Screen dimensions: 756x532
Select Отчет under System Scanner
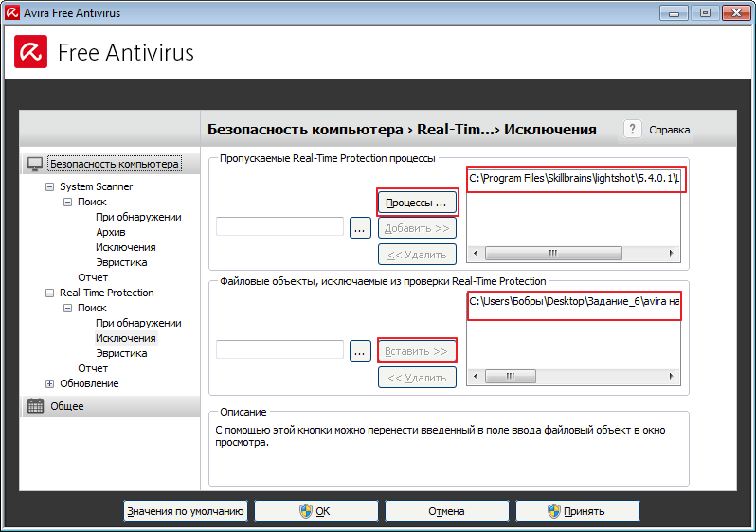93,277
